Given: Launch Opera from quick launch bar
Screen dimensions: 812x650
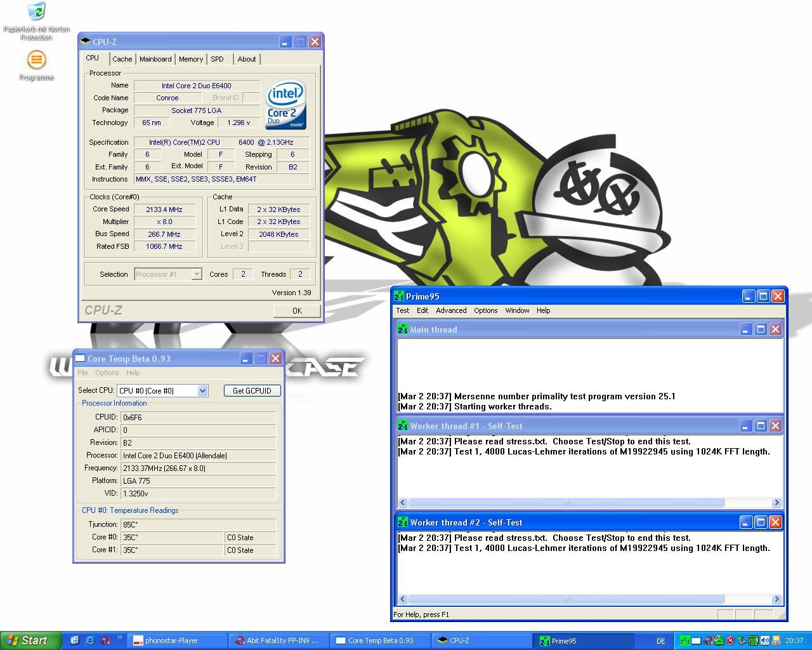Looking at the screenshot, I should click(x=105, y=640).
